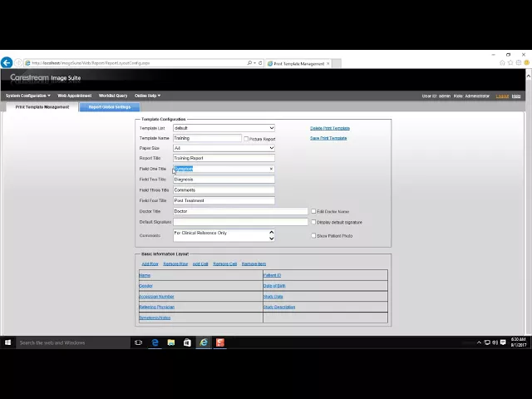Screen dimensions: 532x399
Task: Check Display default signature
Action: (313, 222)
